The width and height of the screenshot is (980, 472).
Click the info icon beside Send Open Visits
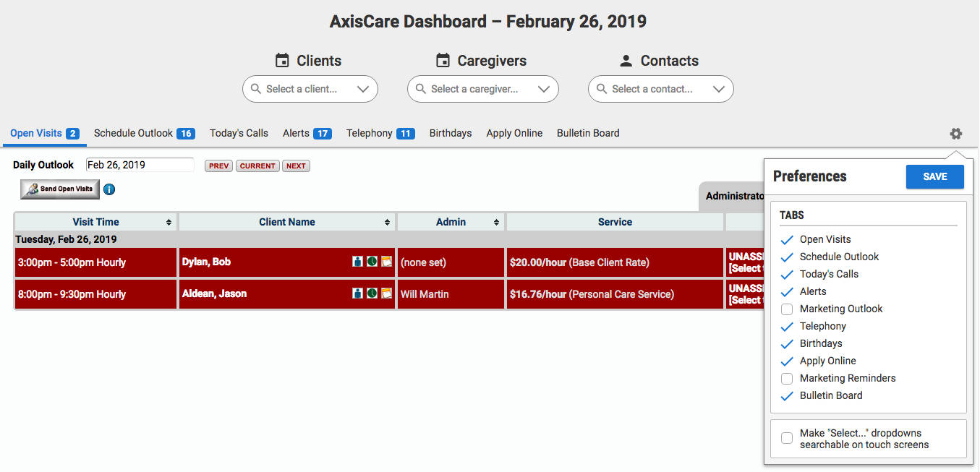[109, 189]
